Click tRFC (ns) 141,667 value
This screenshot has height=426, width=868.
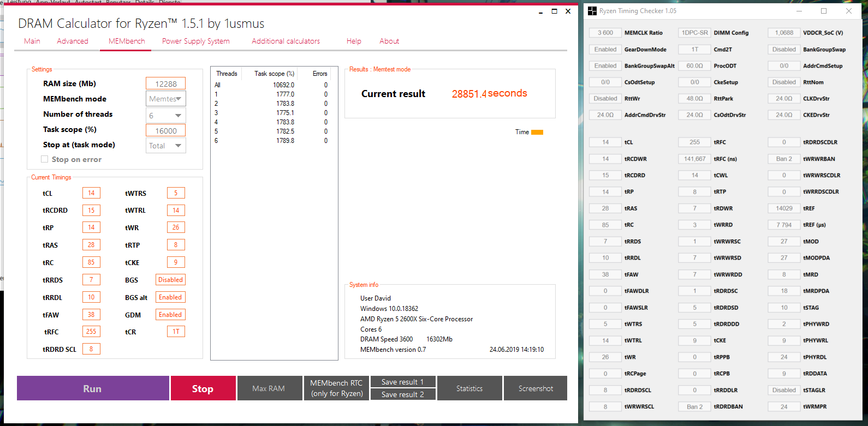694,159
